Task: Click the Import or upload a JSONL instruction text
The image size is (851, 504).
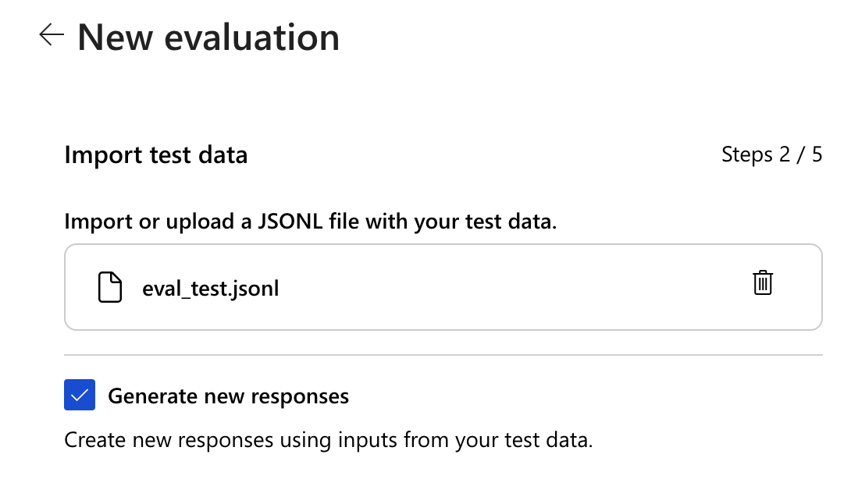Action: (310, 221)
